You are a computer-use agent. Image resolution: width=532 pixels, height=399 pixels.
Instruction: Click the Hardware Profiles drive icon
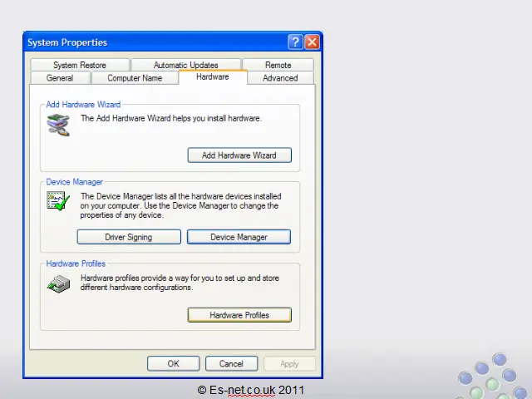pyautogui.click(x=58, y=284)
